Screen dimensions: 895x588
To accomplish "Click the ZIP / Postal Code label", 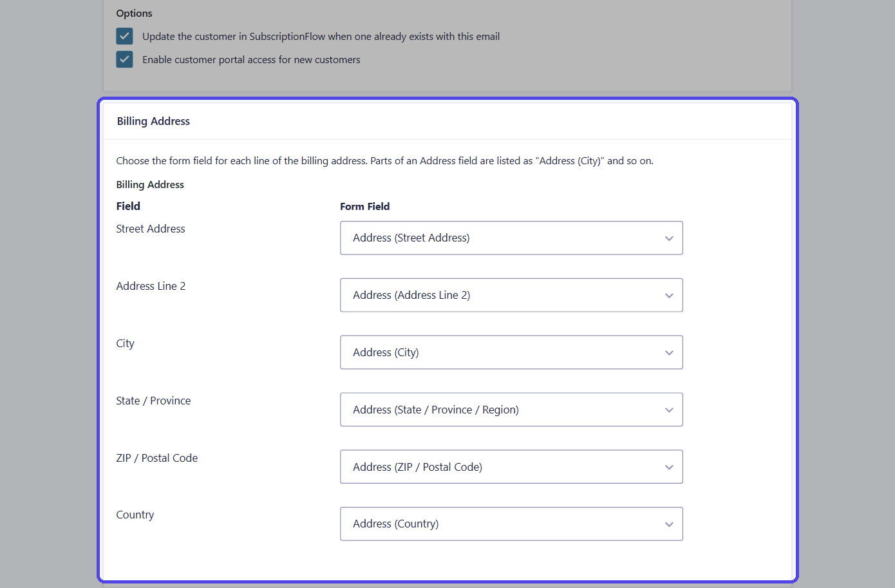I will pyautogui.click(x=156, y=458).
